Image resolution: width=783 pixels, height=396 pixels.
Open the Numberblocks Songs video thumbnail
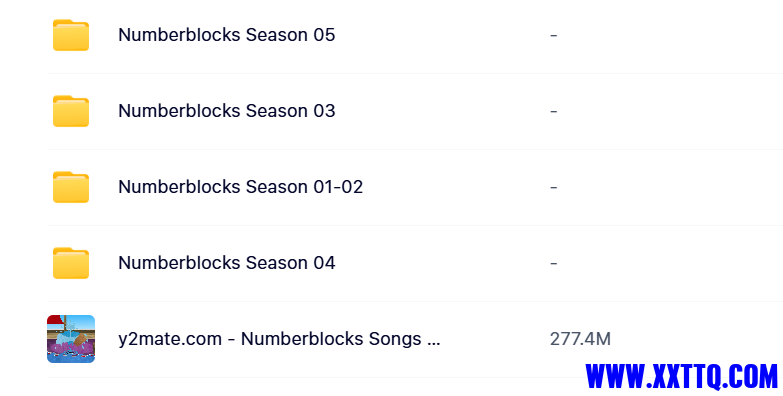(x=71, y=339)
